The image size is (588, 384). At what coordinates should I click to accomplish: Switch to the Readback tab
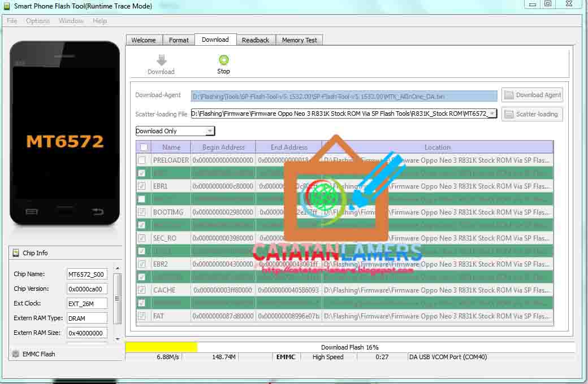coord(256,40)
